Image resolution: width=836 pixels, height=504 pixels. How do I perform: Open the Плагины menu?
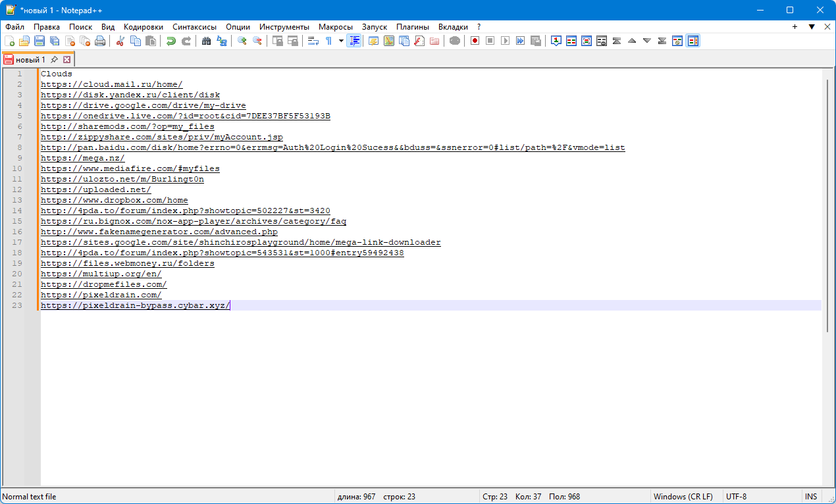click(413, 27)
